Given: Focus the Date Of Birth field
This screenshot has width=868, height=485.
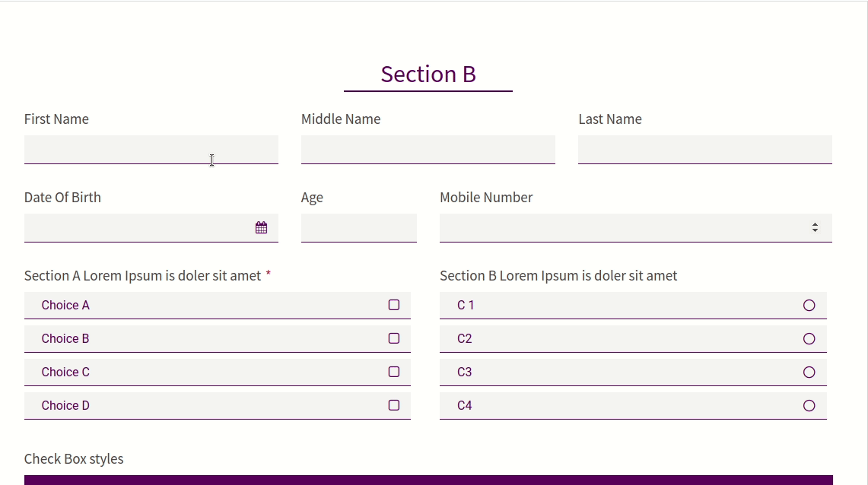Looking at the screenshot, I should (151, 228).
